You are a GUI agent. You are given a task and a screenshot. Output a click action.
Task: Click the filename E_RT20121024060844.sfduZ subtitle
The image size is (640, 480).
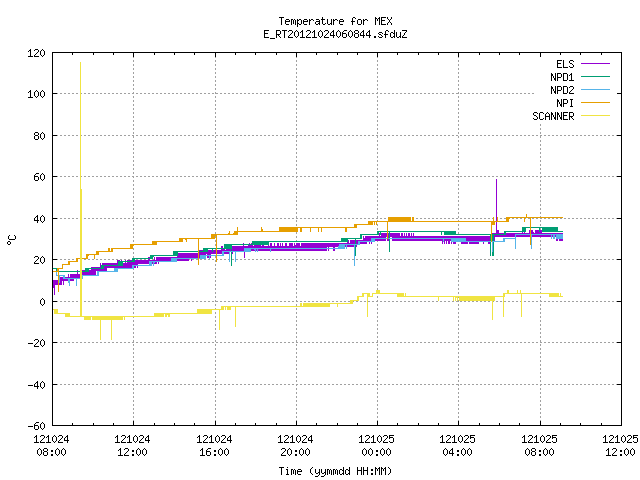click(335, 34)
